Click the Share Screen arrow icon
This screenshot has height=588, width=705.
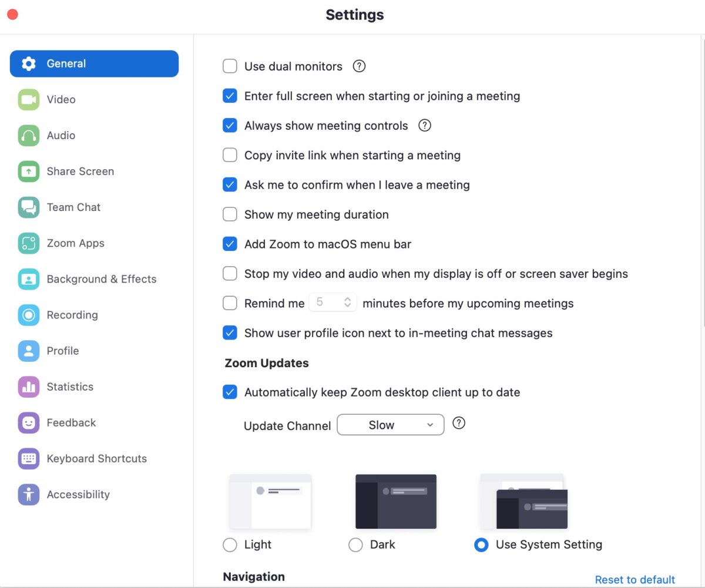pyautogui.click(x=29, y=172)
